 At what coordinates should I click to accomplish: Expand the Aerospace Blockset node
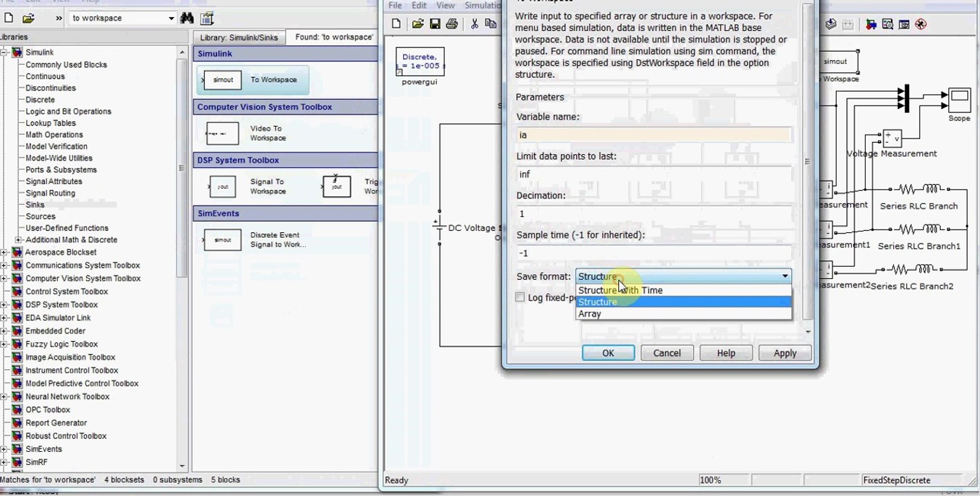click(x=4, y=252)
